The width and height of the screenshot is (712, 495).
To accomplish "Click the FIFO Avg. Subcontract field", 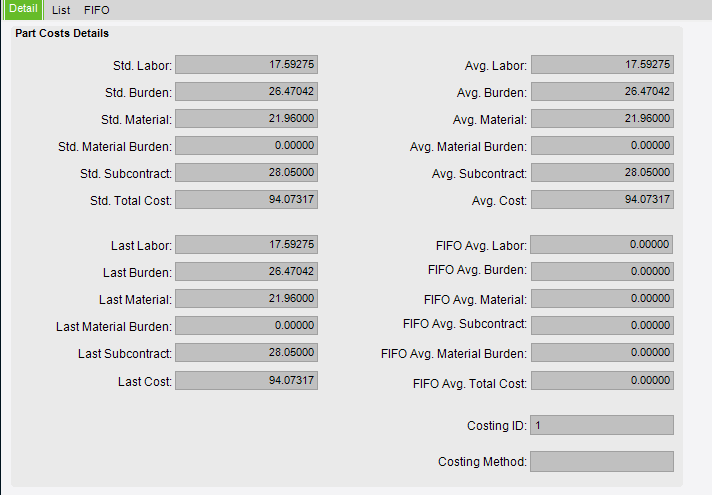I will click(x=603, y=326).
